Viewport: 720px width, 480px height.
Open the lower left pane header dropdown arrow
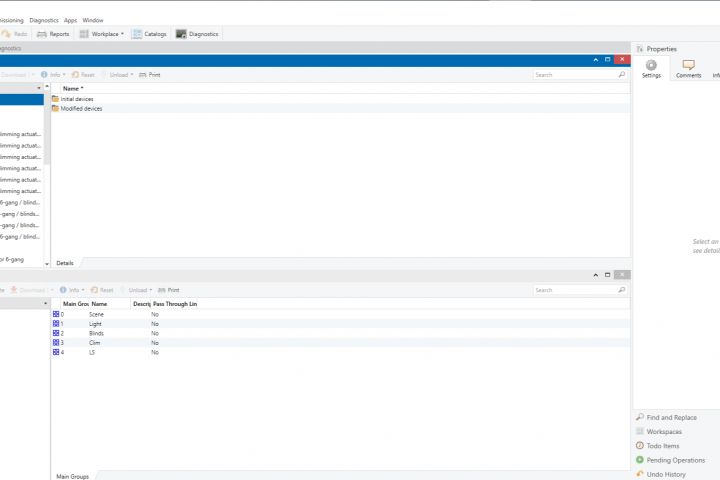(x=45, y=303)
